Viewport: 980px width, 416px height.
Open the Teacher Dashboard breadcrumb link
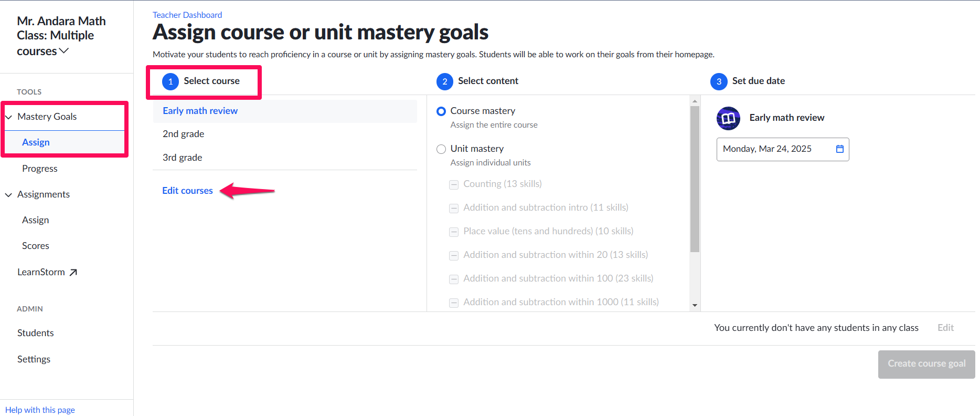(187, 15)
